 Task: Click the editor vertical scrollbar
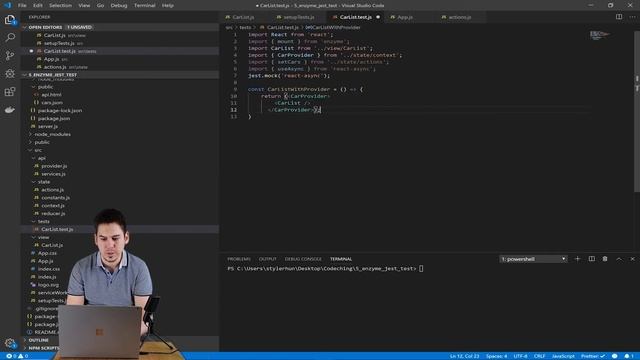pyautogui.click(x=637, y=110)
